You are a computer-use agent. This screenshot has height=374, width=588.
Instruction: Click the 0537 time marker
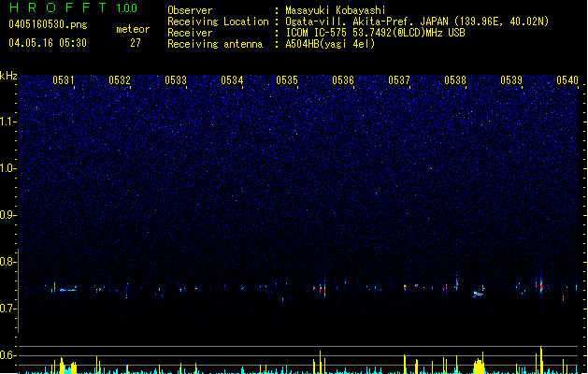(x=399, y=79)
